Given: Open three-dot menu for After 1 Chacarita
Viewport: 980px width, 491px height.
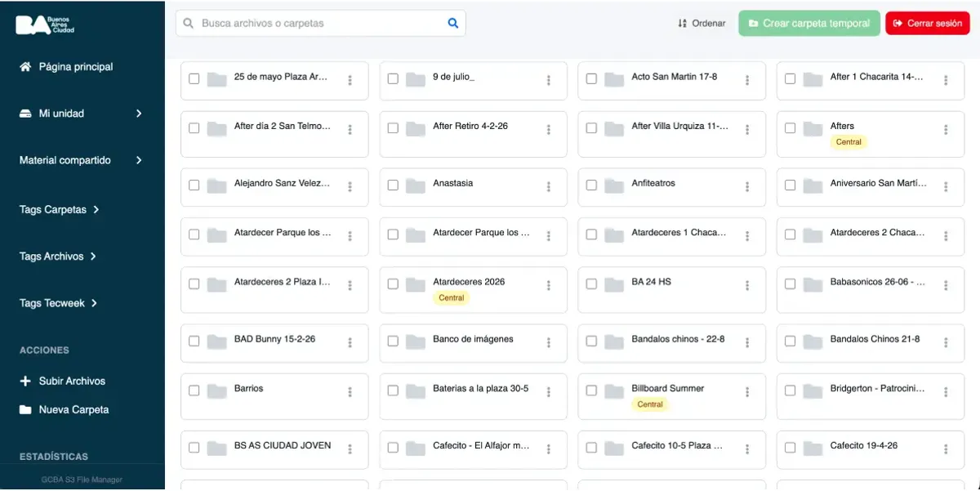Looking at the screenshot, I should (946, 80).
